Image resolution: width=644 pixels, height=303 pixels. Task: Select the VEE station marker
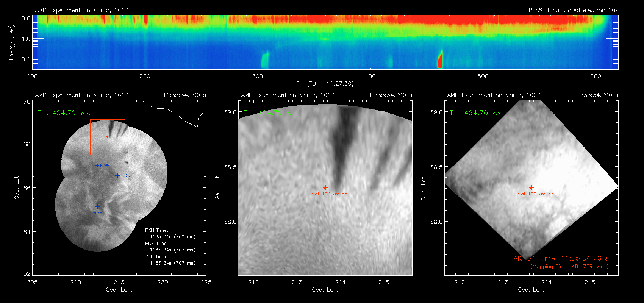[107, 165]
